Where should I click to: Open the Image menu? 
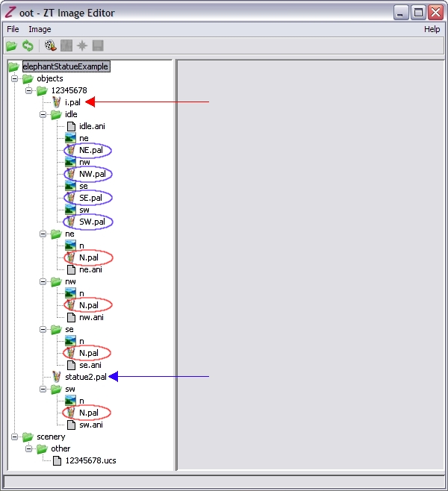40,29
